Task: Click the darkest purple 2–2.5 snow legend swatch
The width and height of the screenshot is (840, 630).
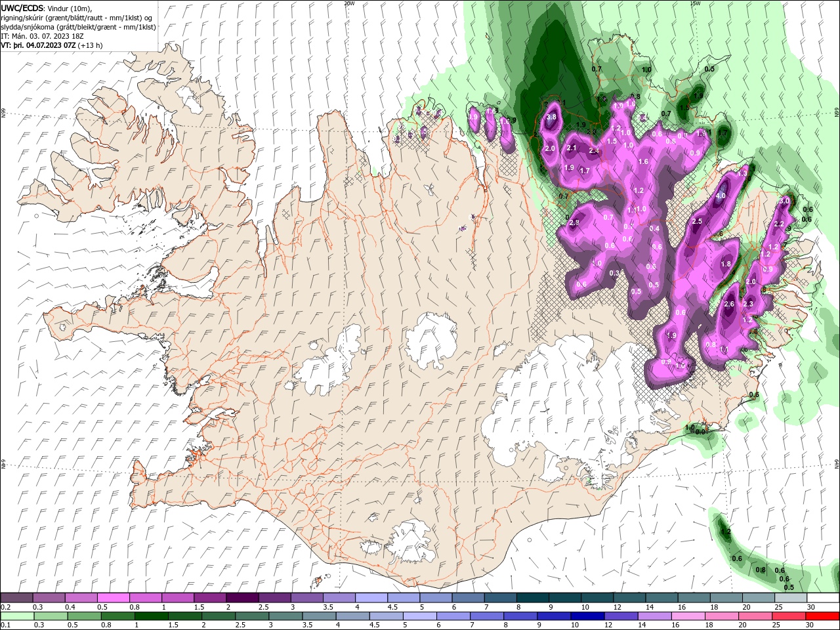Action: pos(242,598)
